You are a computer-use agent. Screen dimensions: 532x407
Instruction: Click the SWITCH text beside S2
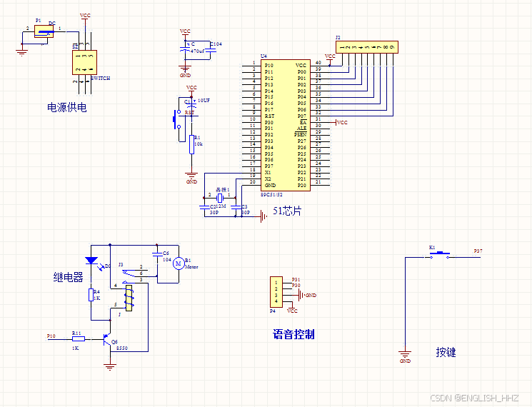click(x=101, y=79)
